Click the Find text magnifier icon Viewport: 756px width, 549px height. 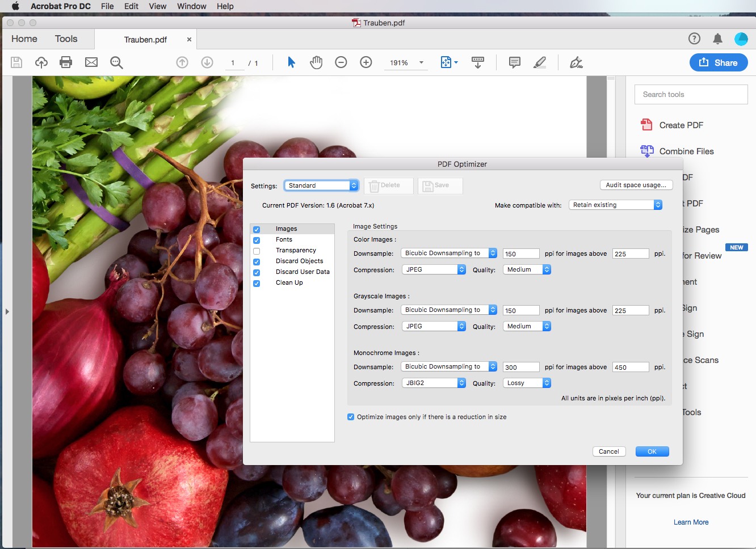point(116,62)
